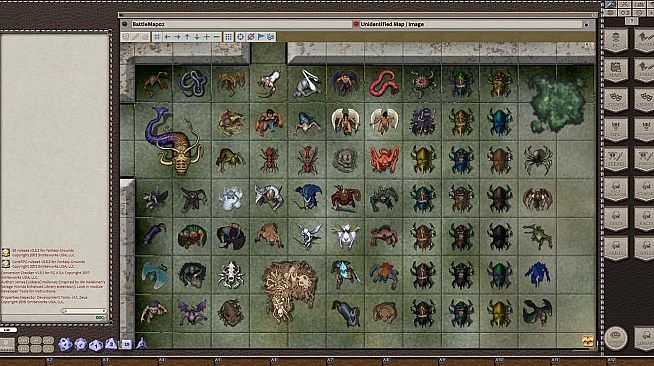This screenshot has width=654, height=366.
Task: Toggle the hash grid tool
Action: pyautogui.click(x=157, y=37)
